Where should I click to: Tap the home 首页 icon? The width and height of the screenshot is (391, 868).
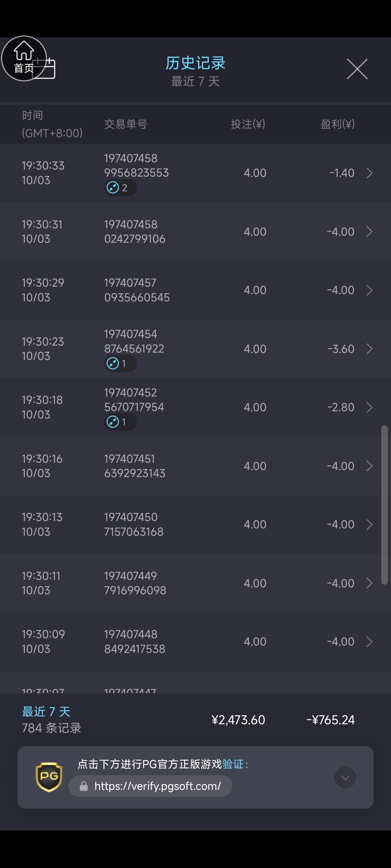[x=24, y=58]
